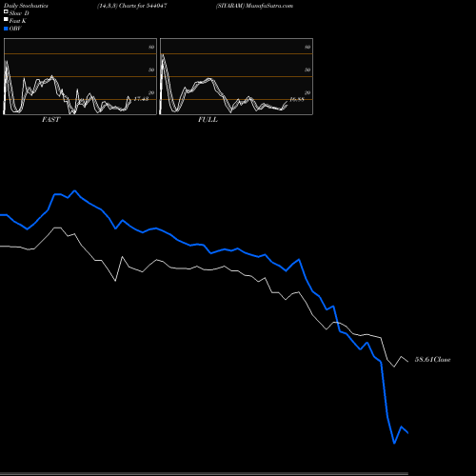Click the 'Slow D' legend label
Screen dimensions: 476x476
(x=19, y=13)
